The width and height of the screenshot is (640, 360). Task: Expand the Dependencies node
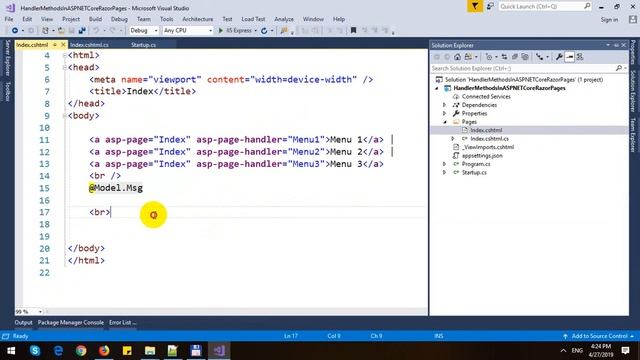[444, 105]
